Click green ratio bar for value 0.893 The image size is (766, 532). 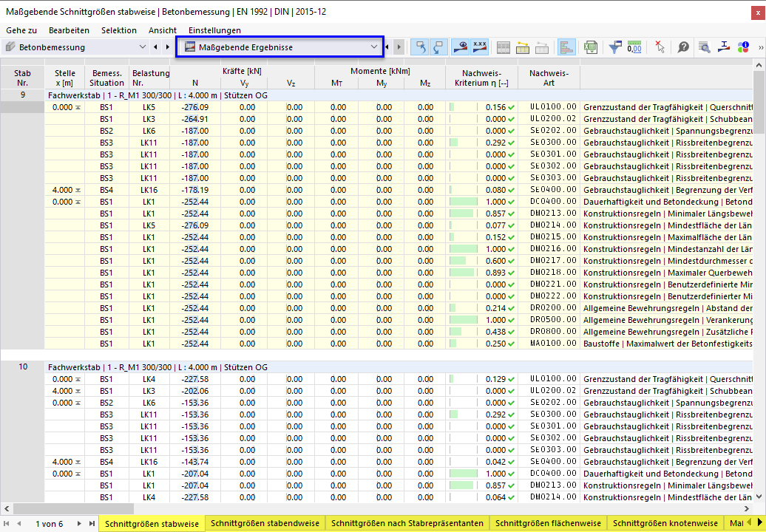(x=461, y=273)
